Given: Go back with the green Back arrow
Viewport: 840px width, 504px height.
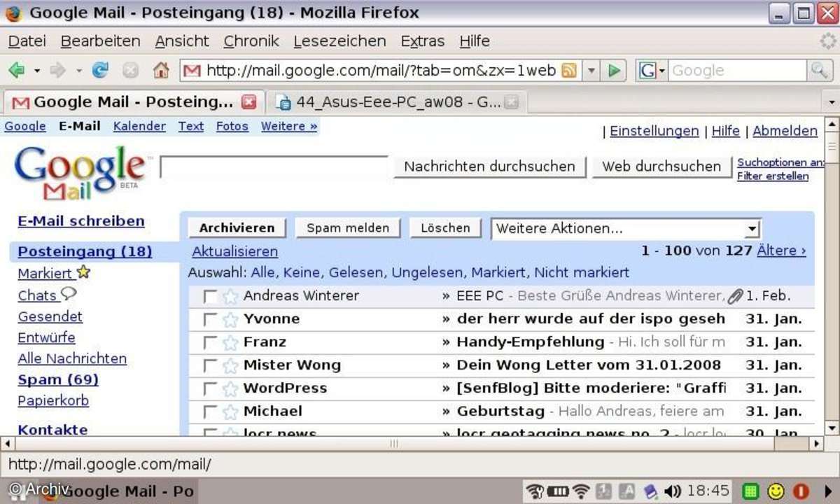Looking at the screenshot, I should coord(16,70).
